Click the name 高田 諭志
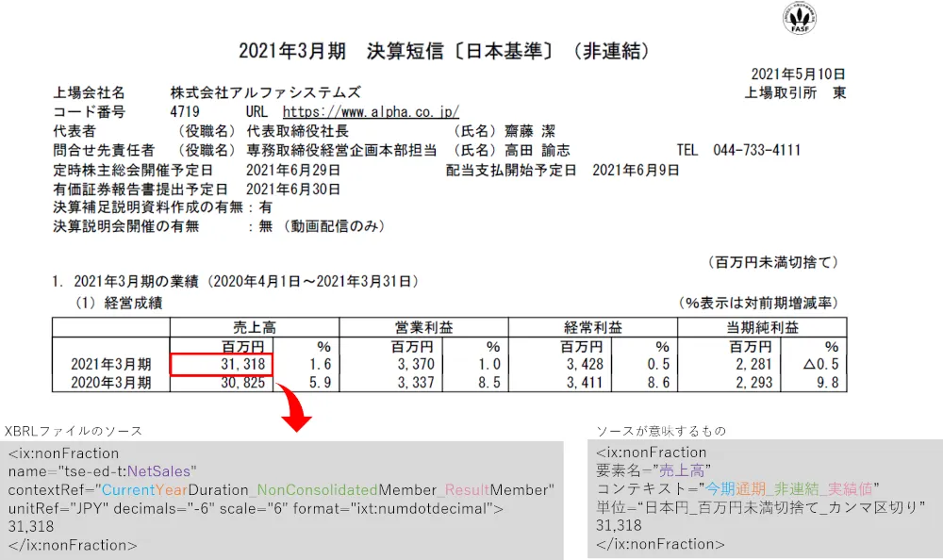The image size is (943, 560). (537, 151)
